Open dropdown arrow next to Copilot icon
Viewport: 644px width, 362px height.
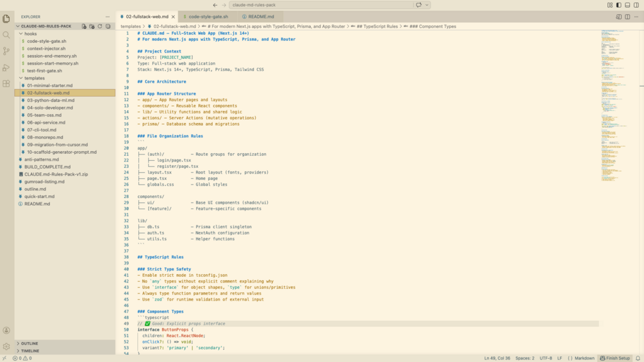click(x=427, y=5)
